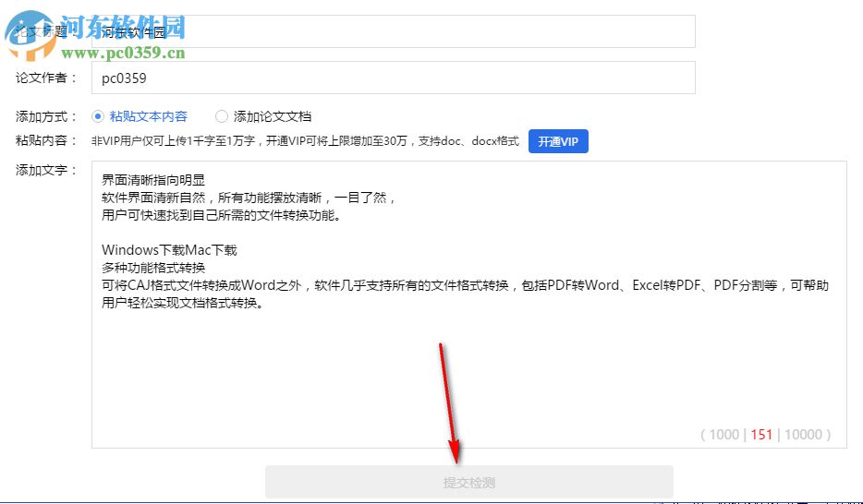Click inside the 添加文字 text area
Viewport: 863px width, 504px height.
pyautogui.click(x=469, y=305)
